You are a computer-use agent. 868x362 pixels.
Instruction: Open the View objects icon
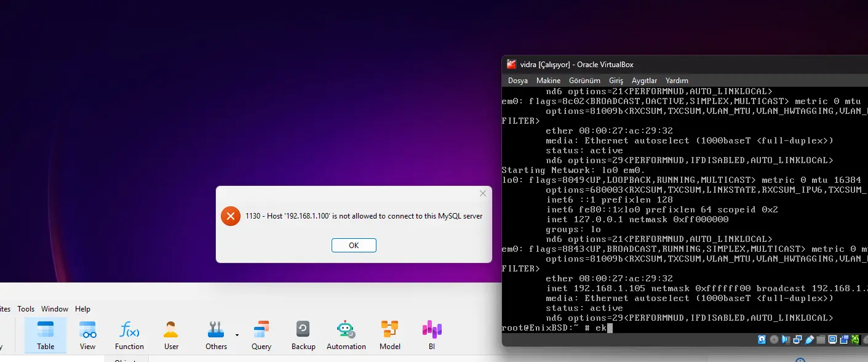88,335
